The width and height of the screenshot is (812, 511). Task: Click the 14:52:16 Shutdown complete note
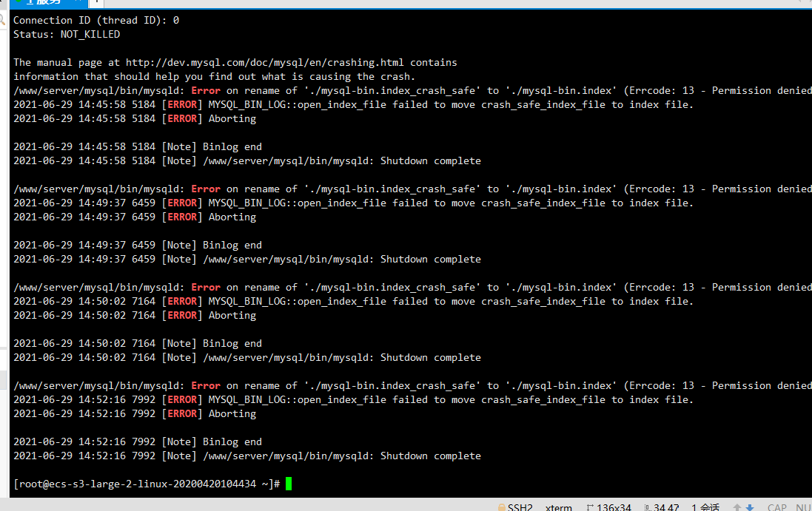point(247,455)
